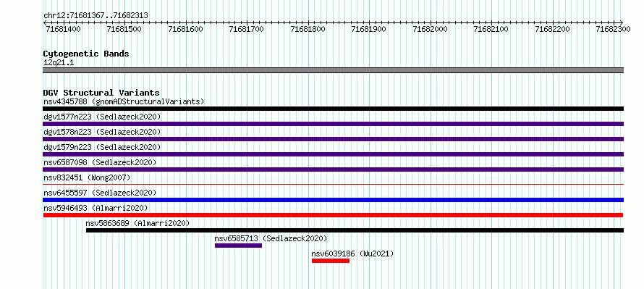Screen dimensions: 644x289
Task: Open the nsv6585713 (Sedlazeck2020) label
Action: point(271,238)
